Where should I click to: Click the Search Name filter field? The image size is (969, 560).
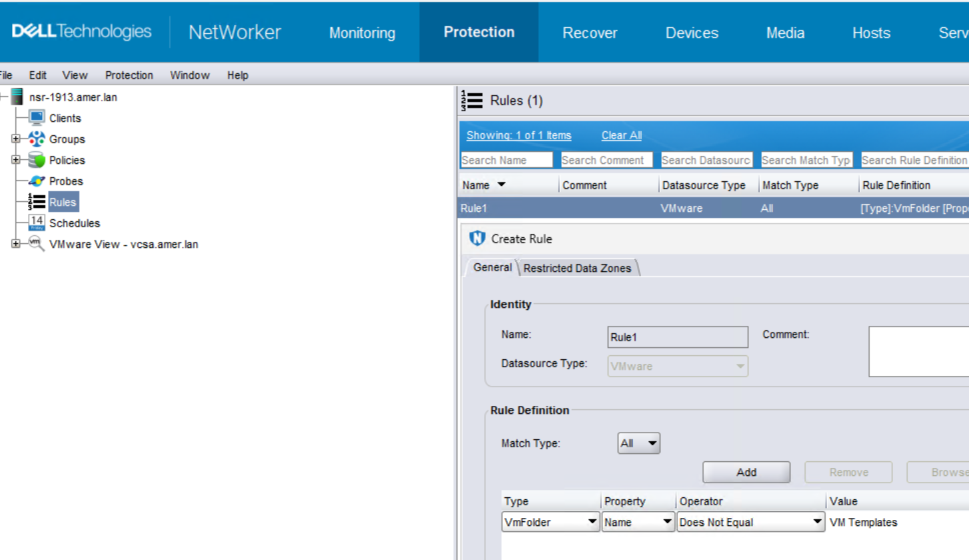pyautogui.click(x=506, y=160)
